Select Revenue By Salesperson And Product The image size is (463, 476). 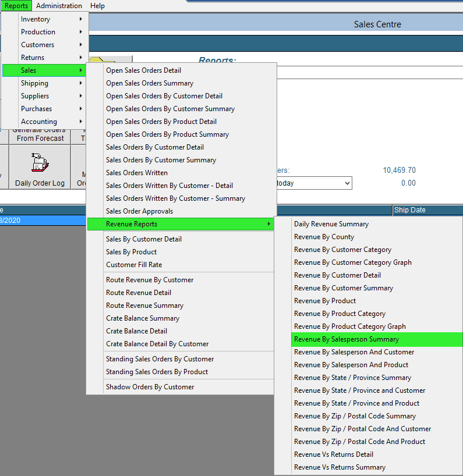click(369, 365)
